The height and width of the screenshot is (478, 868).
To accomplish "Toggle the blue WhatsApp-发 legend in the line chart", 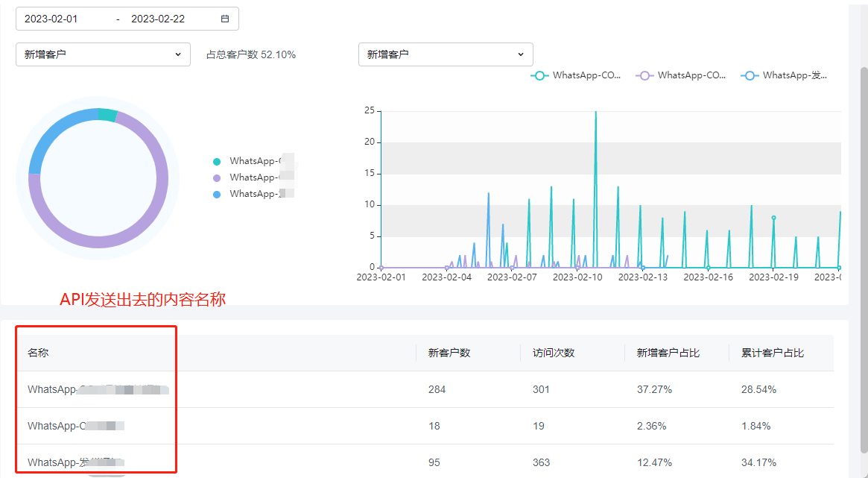I will [x=784, y=76].
